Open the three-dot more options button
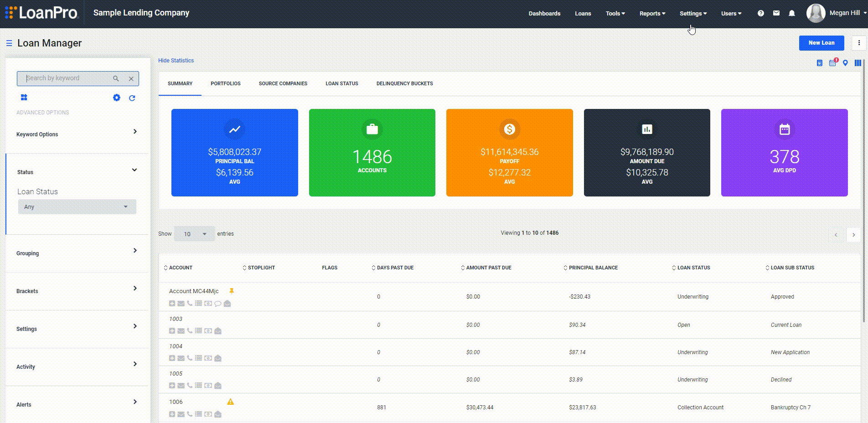Image resolution: width=868 pixels, height=423 pixels. point(859,43)
